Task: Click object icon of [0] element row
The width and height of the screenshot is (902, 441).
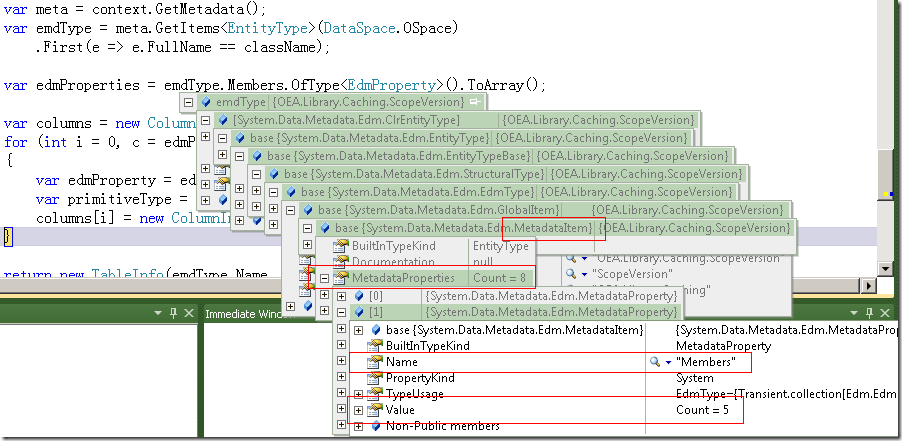Action: click(359, 296)
